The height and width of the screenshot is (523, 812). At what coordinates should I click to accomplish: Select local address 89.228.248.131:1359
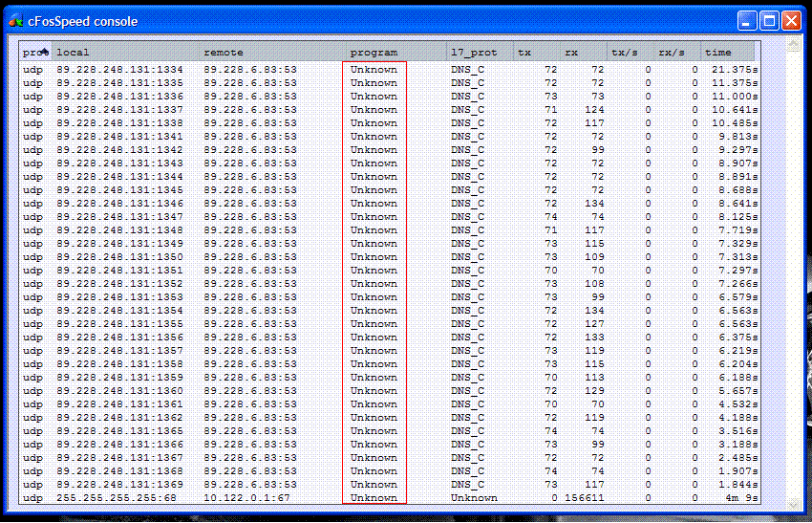point(119,378)
